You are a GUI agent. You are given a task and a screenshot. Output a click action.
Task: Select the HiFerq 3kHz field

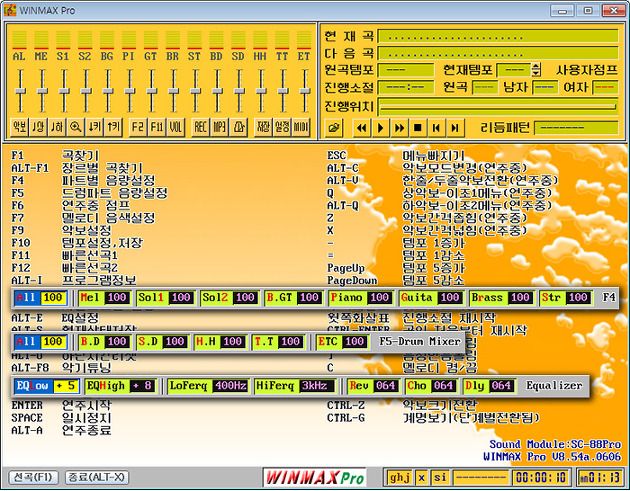295,386
